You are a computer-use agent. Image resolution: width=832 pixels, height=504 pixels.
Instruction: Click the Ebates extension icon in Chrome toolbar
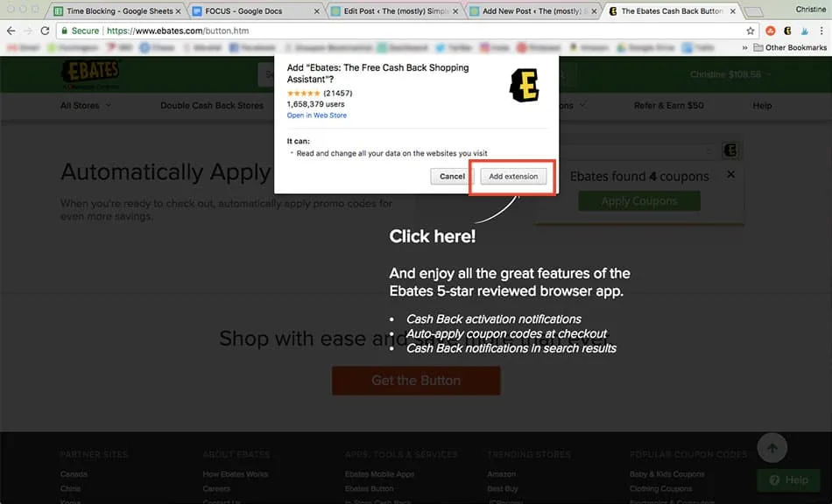[x=788, y=31]
